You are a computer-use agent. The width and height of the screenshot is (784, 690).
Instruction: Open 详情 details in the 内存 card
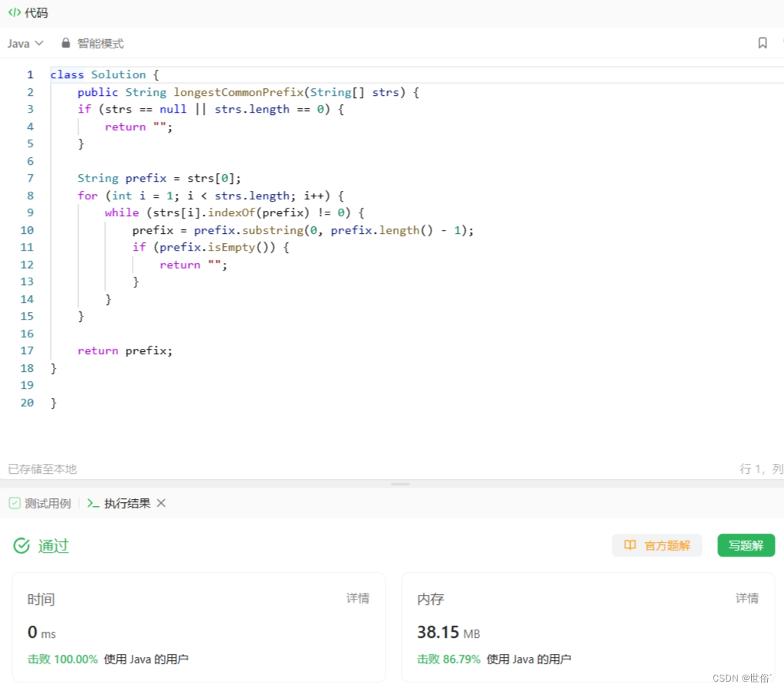(x=747, y=598)
